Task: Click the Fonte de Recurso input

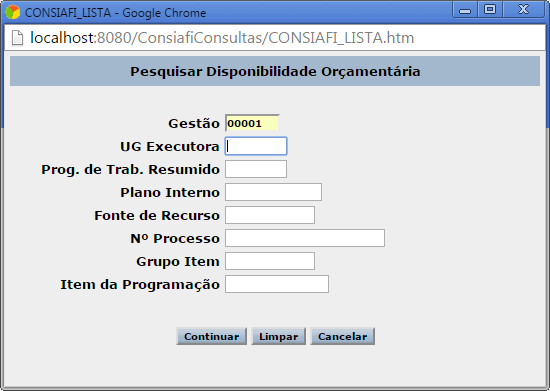Action: (x=270, y=215)
